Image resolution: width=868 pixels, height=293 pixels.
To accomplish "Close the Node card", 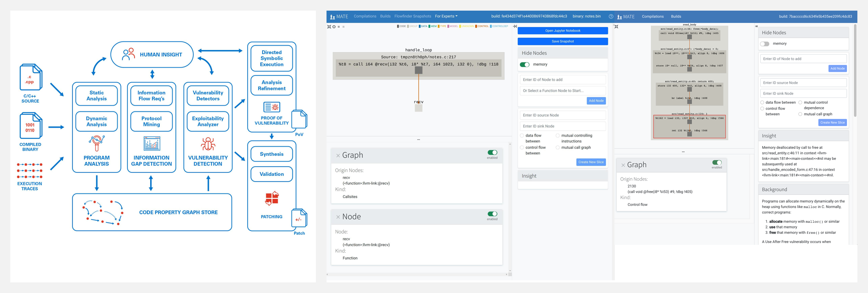I will pos(338,217).
